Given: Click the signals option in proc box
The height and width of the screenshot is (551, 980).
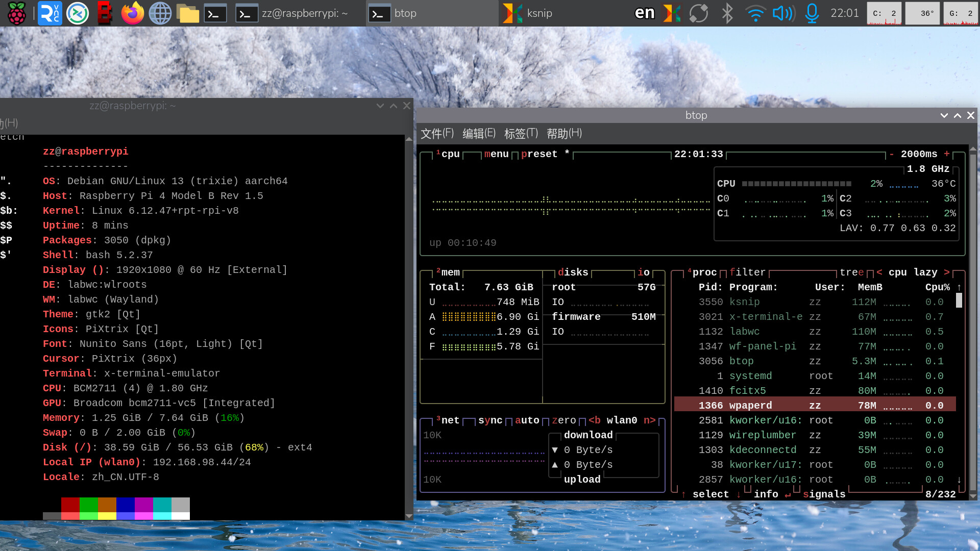Looking at the screenshot, I should point(824,494).
